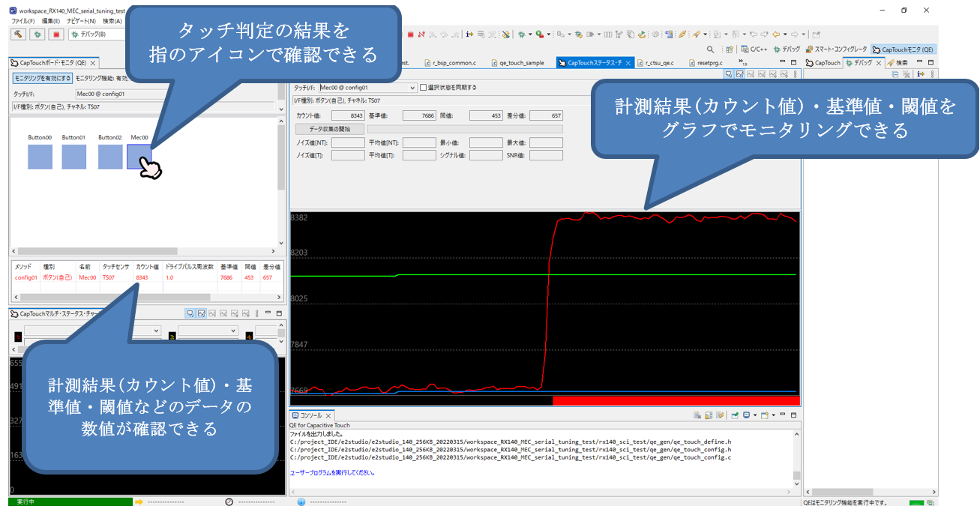980x521 pixels.
Task: Click the clear console icon
Action: click(x=697, y=415)
